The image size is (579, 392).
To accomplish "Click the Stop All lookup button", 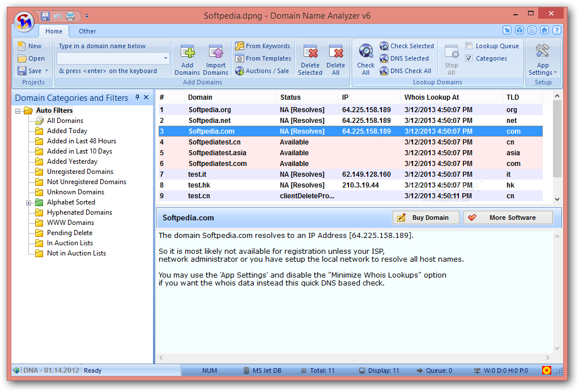I will pyautogui.click(x=451, y=60).
